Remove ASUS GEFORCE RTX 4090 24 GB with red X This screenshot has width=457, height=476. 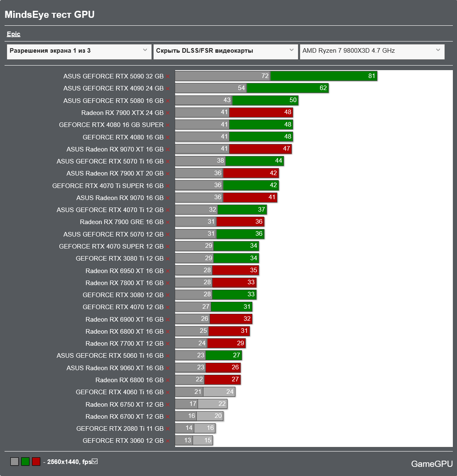tap(168, 89)
